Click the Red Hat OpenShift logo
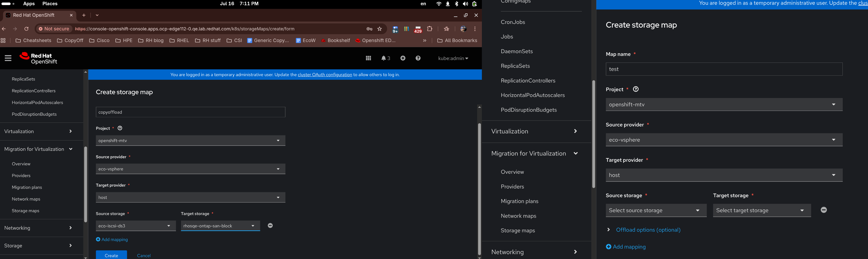 click(x=38, y=58)
